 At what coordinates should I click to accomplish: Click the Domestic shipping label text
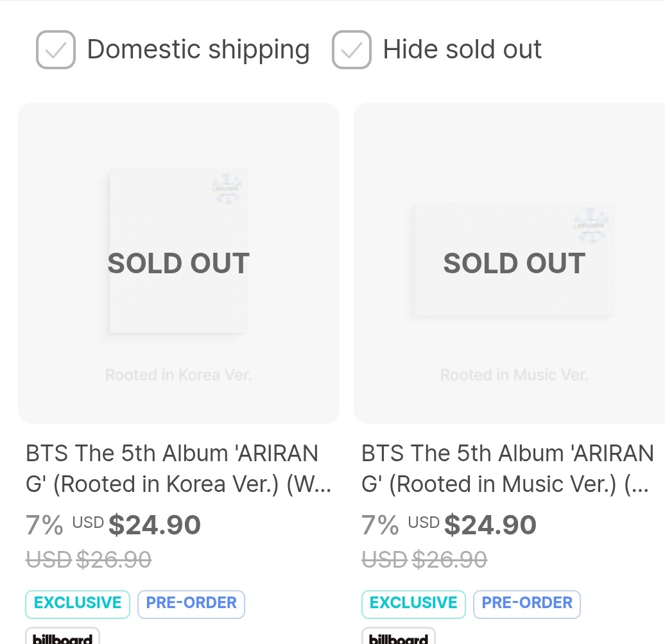pos(198,49)
